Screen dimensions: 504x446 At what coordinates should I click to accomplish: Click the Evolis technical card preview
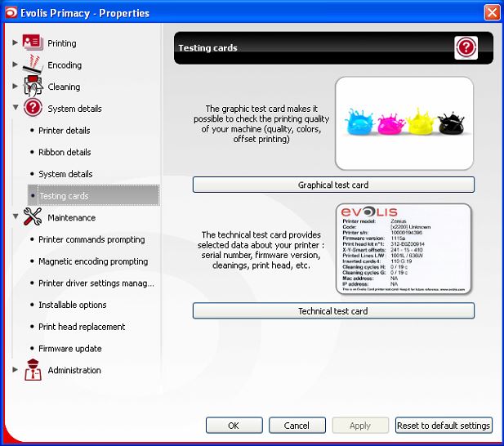[404, 248]
